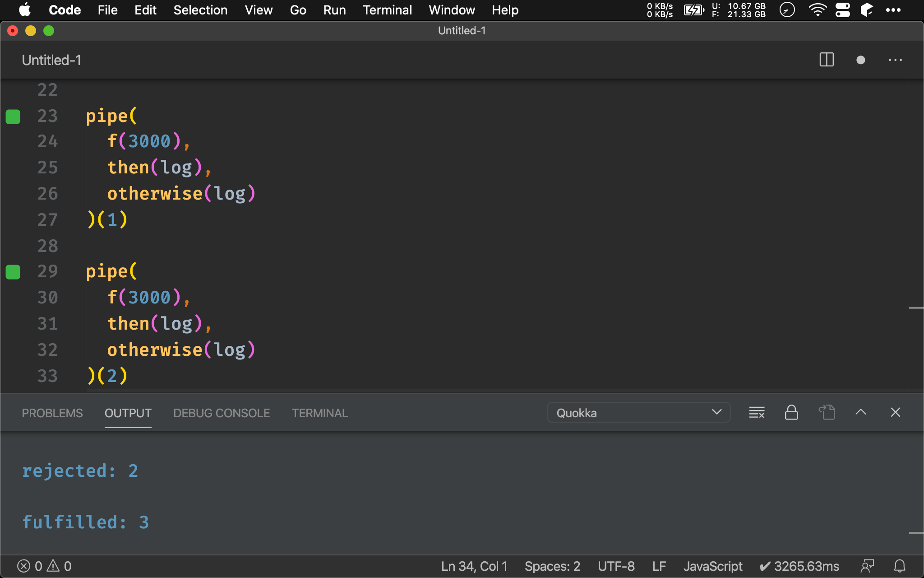Click the green fullscreen window button
This screenshot has width=924, height=578.
coord(49,31)
